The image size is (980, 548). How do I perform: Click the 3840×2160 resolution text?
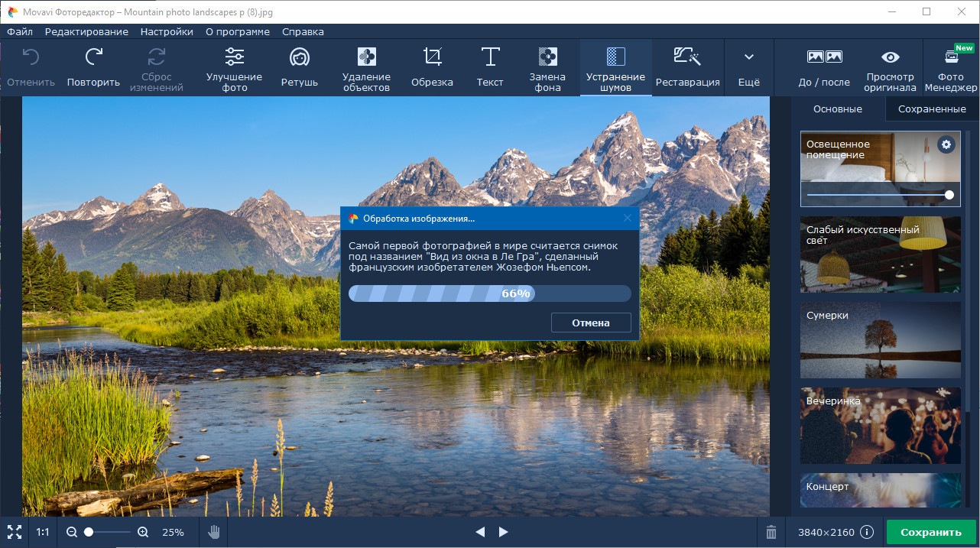pos(826,532)
